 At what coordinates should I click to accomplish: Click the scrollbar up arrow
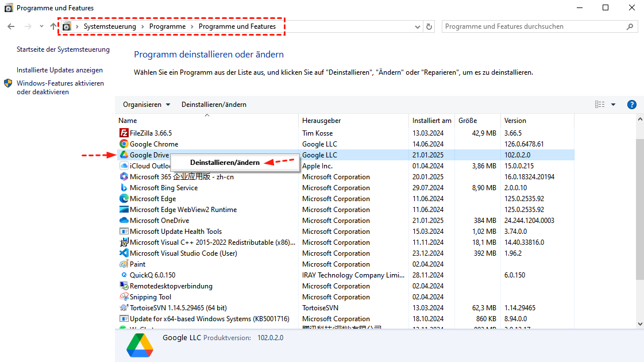click(640, 119)
